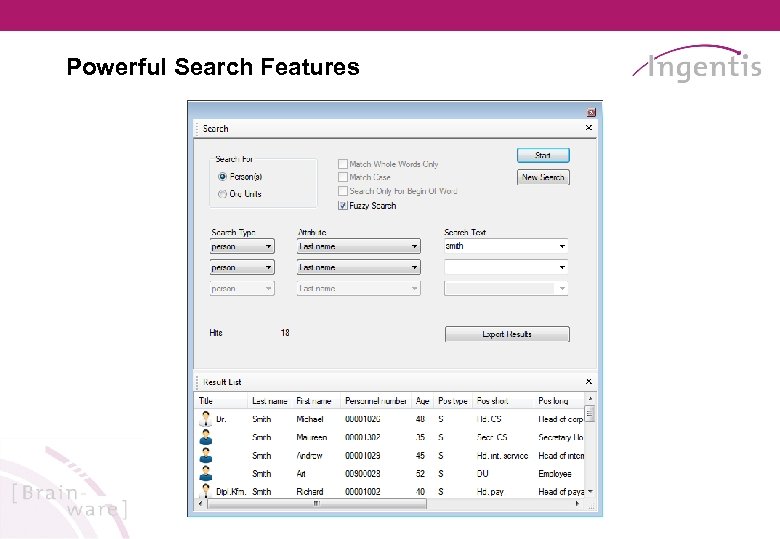Click the Pos short column header
780x539 pixels.
tap(503, 401)
